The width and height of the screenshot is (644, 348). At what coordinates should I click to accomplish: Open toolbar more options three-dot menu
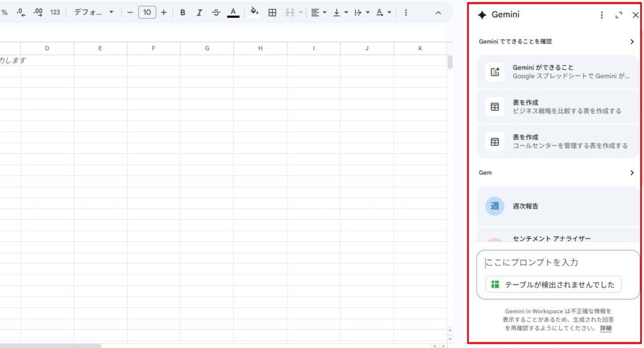[406, 13]
